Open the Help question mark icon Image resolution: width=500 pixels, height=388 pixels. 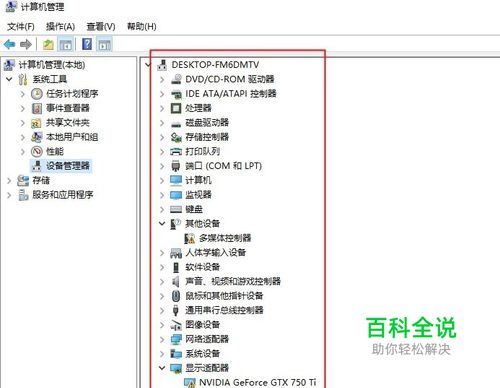pos(87,44)
